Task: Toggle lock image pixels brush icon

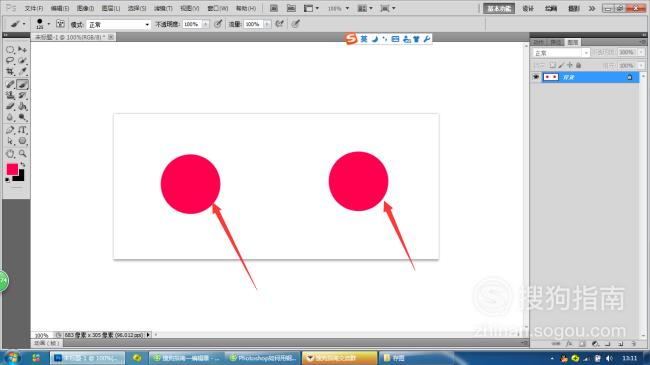Action: coord(561,65)
